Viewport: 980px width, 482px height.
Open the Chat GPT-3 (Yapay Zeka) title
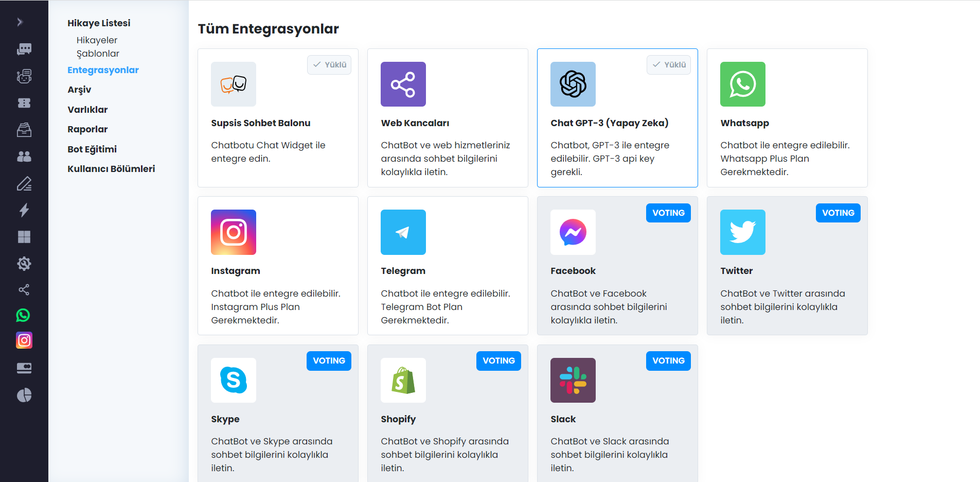point(610,123)
